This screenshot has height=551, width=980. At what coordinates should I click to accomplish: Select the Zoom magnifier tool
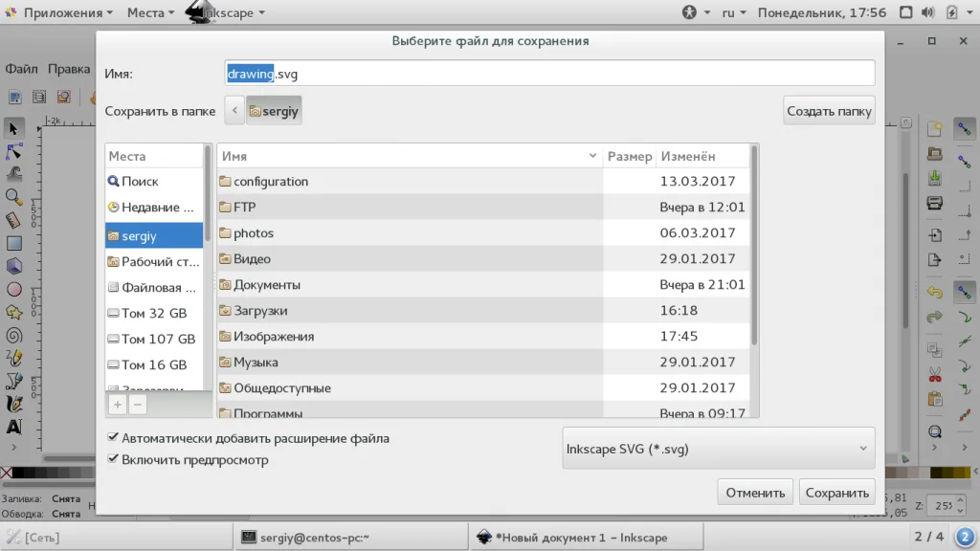point(13,197)
